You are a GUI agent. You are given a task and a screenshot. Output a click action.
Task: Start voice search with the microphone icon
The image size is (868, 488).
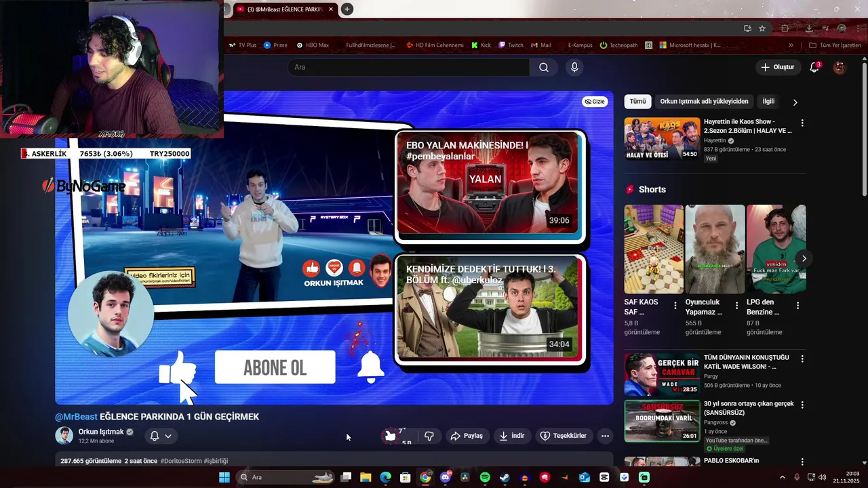pos(574,67)
